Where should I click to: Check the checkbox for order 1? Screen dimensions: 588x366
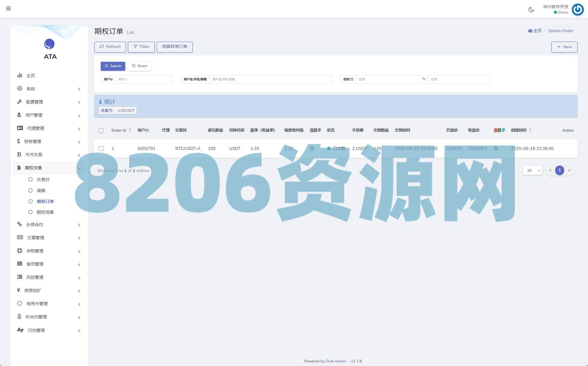(x=101, y=148)
